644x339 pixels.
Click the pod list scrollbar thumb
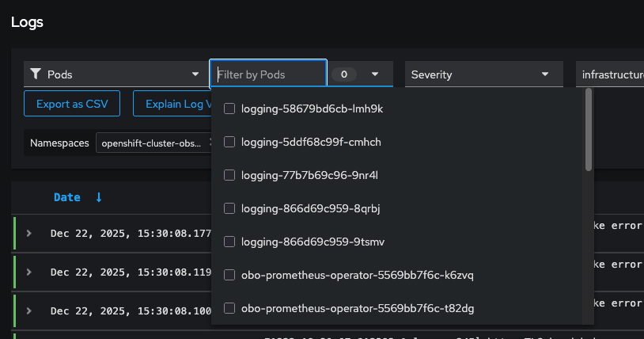[588, 129]
